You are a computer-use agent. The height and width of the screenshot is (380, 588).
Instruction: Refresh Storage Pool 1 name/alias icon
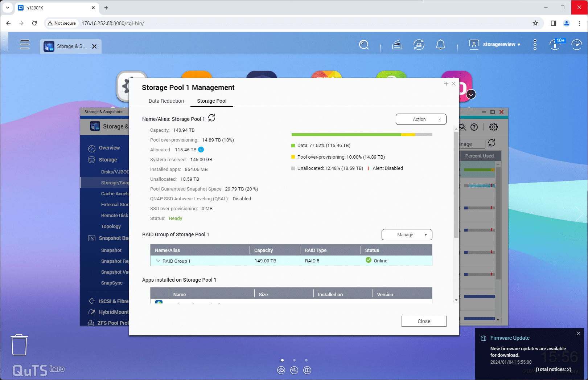[x=212, y=118]
